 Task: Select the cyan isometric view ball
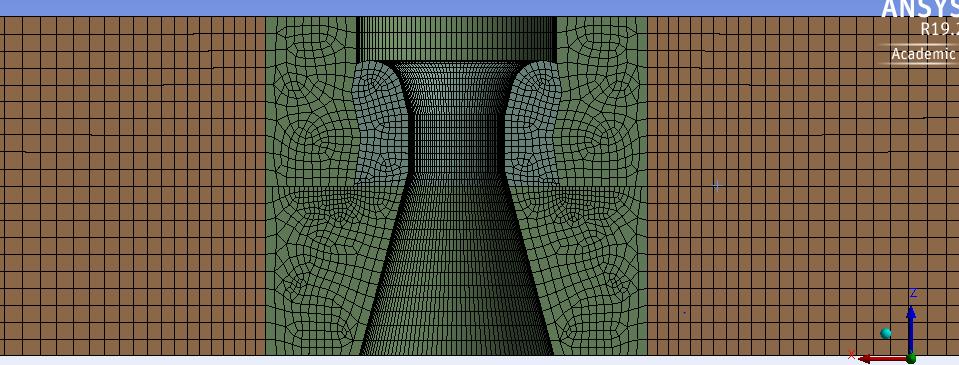coord(886,333)
